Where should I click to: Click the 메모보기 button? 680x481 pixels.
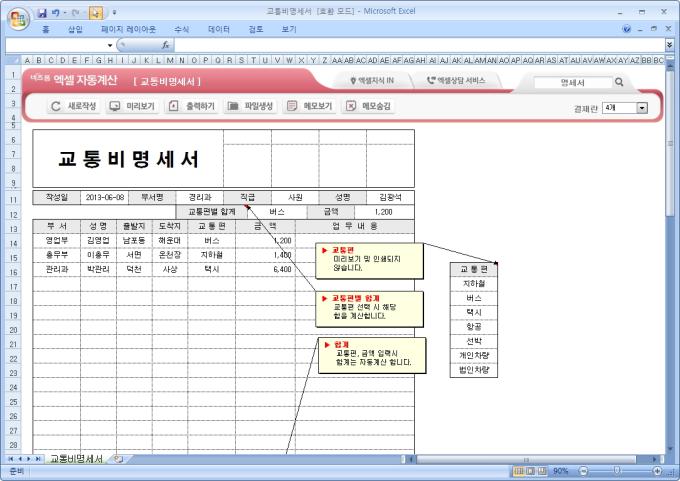point(310,106)
